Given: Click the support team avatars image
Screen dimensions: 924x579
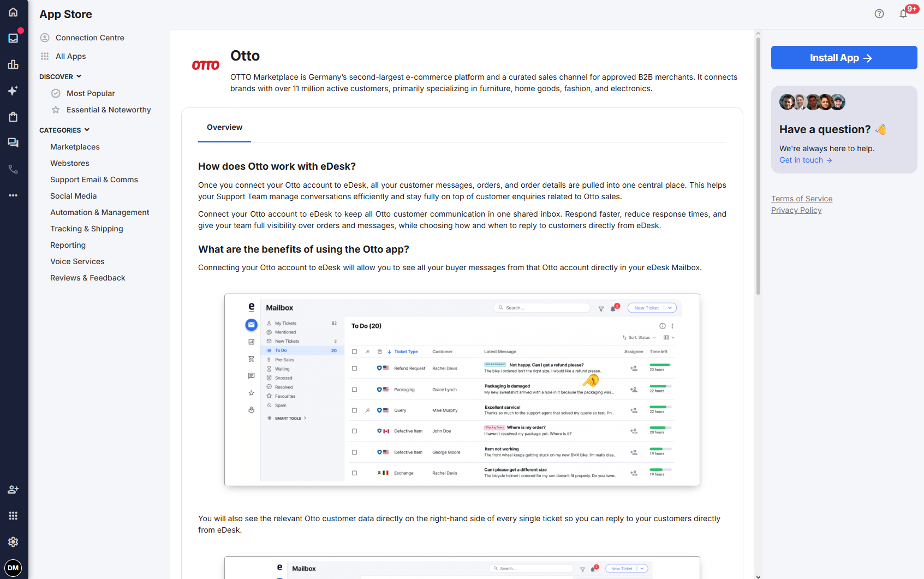Looking at the screenshot, I should [x=812, y=102].
